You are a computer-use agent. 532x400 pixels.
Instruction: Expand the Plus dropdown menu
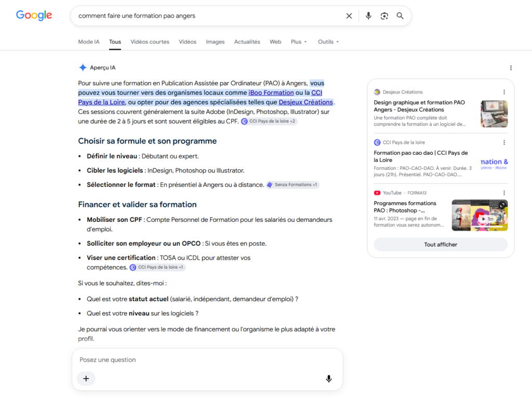[x=299, y=42]
